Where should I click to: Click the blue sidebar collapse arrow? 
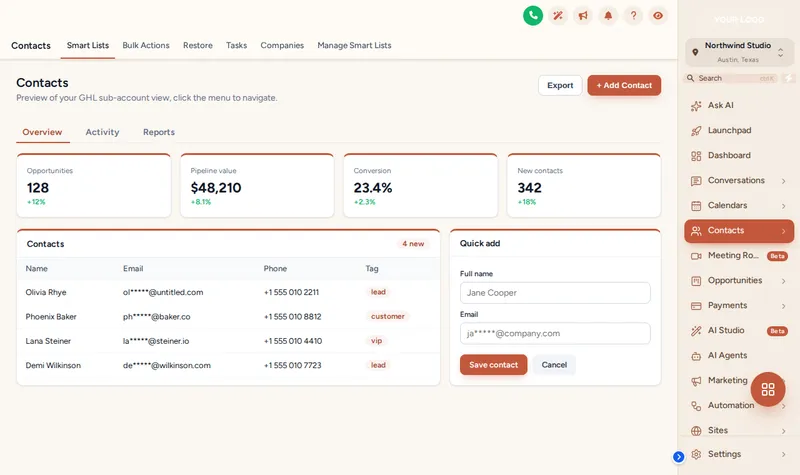click(679, 457)
